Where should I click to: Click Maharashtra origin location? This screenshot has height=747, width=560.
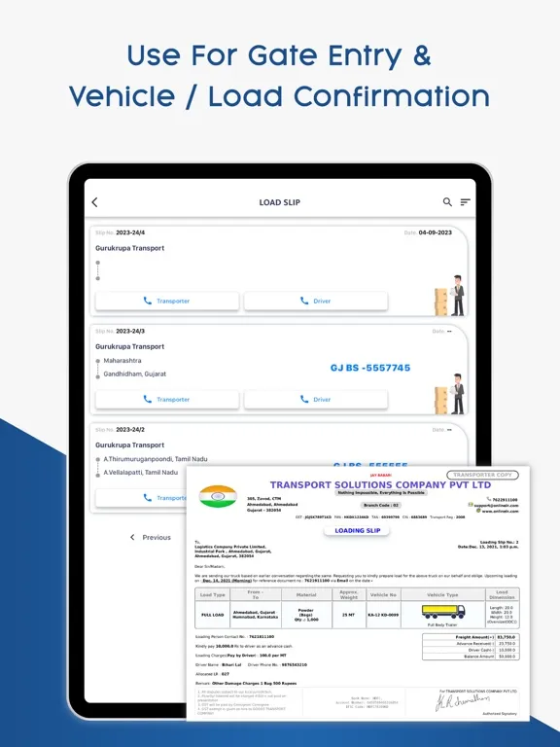pyautogui.click(x=122, y=361)
